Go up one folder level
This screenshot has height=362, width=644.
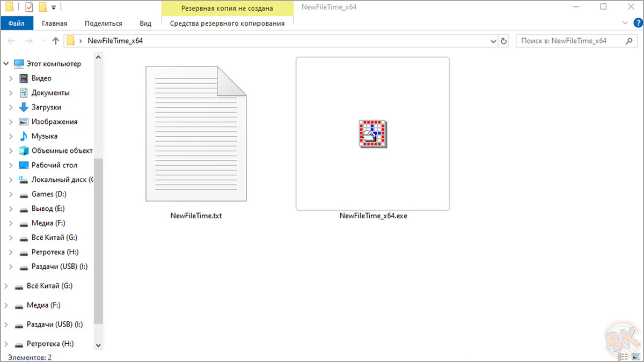click(x=56, y=41)
